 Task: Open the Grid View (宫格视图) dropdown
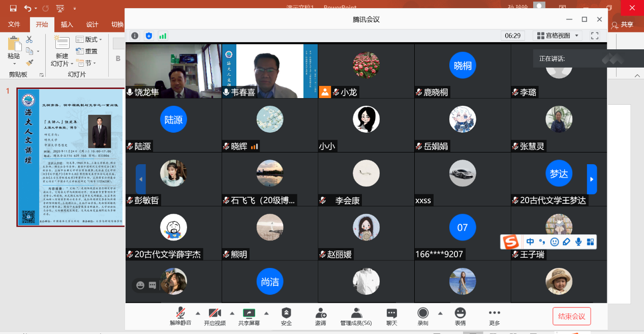pyautogui.click(x=558, y=36)
